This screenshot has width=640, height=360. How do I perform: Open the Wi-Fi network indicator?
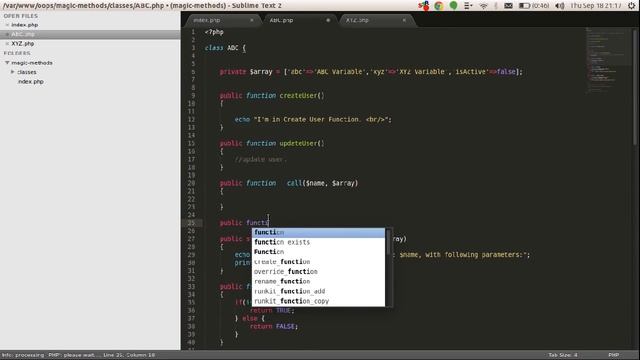tap(484, 6)
